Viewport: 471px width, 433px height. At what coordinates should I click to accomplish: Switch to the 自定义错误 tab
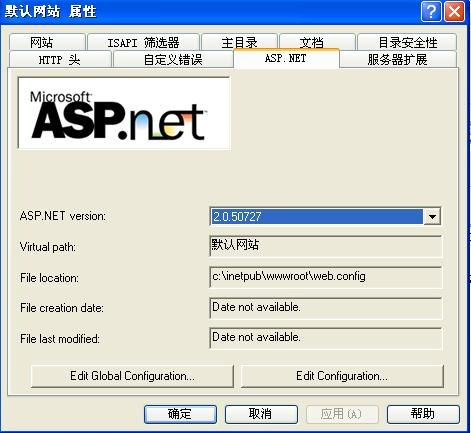click(173, 60)
